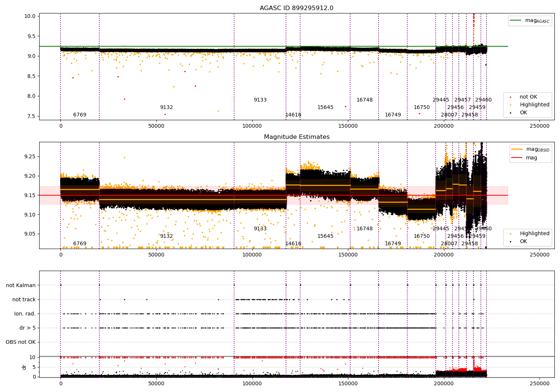Click the 8.5 tick on the top y-axis
The width and height of the screenshot is (560, 392).
coord(31,76)
